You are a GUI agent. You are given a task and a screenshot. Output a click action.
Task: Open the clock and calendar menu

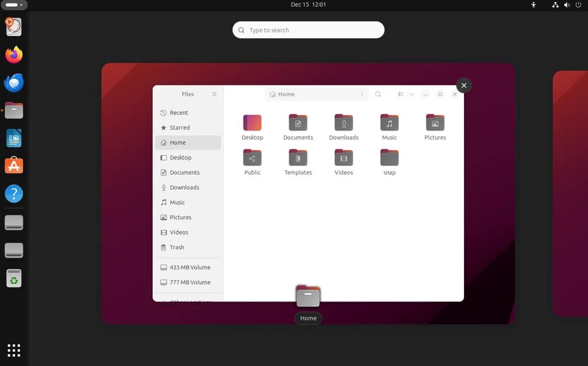coord(308,5)
